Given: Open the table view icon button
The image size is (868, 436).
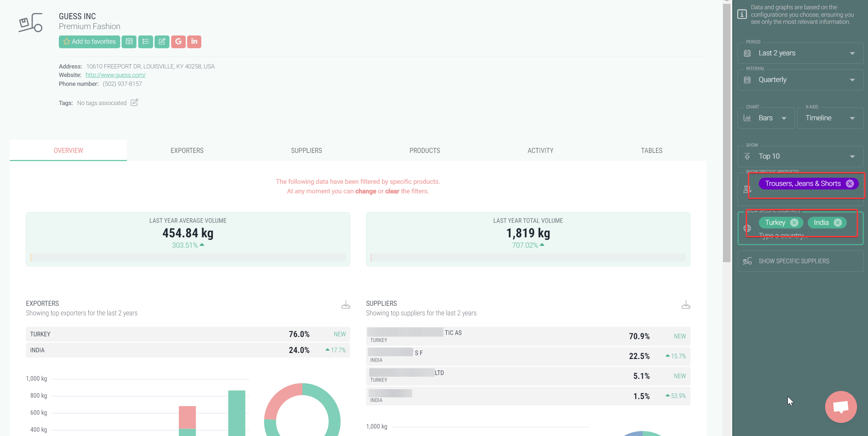Looking at the screenshot, I should [x=129, y=42].
